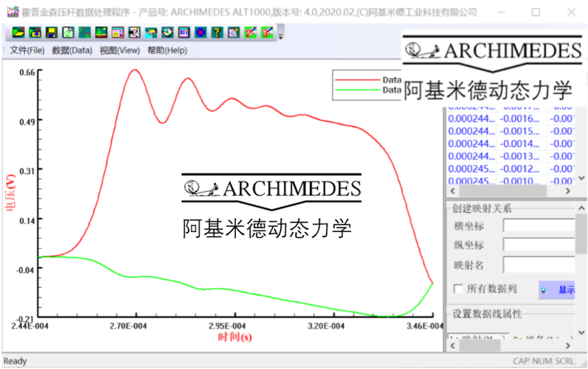The image size is (588, 369).
Task: Click the axis plot icon with green crosses
Action: coord(84,33)
